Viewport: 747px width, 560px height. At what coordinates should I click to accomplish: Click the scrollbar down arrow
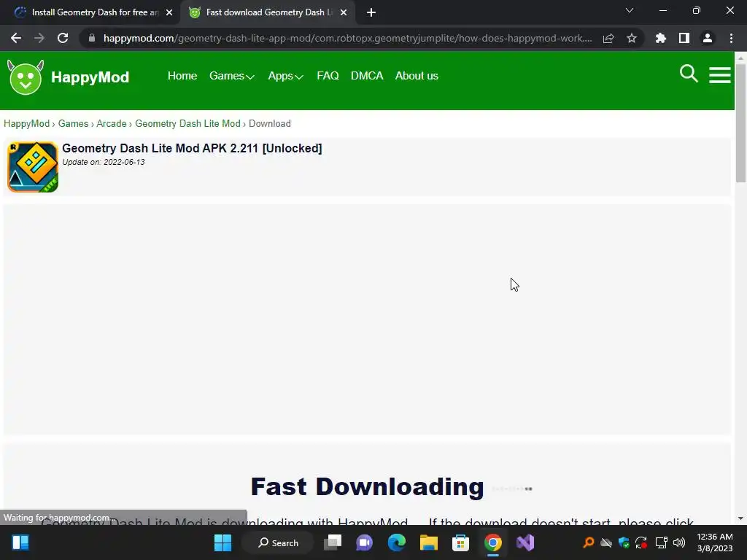[740, 518]
